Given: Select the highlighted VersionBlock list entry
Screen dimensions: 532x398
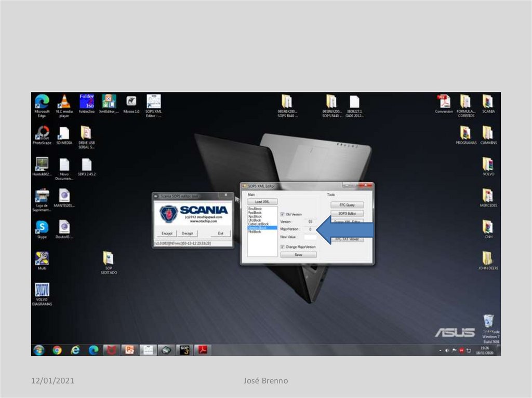Looking at the screenshot, I should 257,228.
